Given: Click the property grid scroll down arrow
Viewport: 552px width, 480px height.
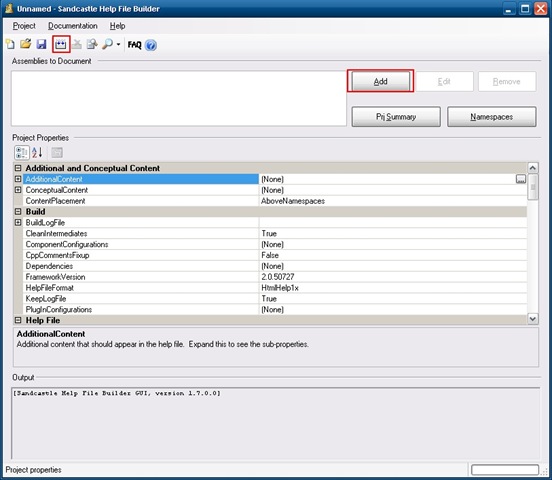Looking at the screenshot, I should click(x=533, y=319).
